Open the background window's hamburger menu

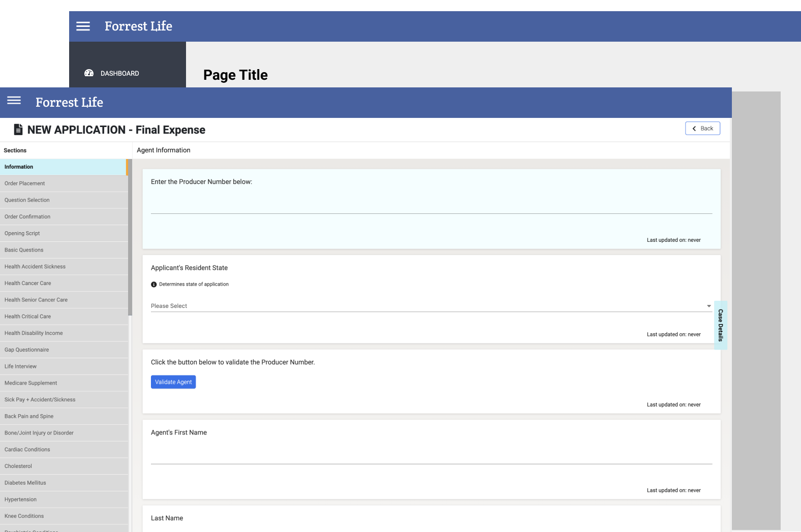[x=83, y=26]
